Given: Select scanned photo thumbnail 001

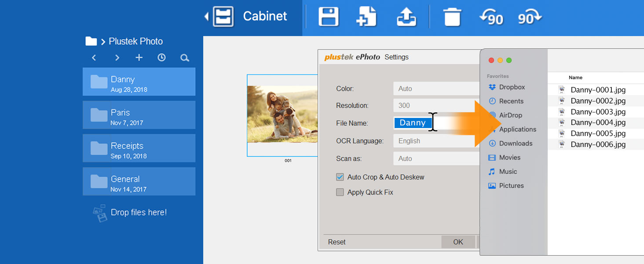Looking at the screenshot, I should point(282,115).
